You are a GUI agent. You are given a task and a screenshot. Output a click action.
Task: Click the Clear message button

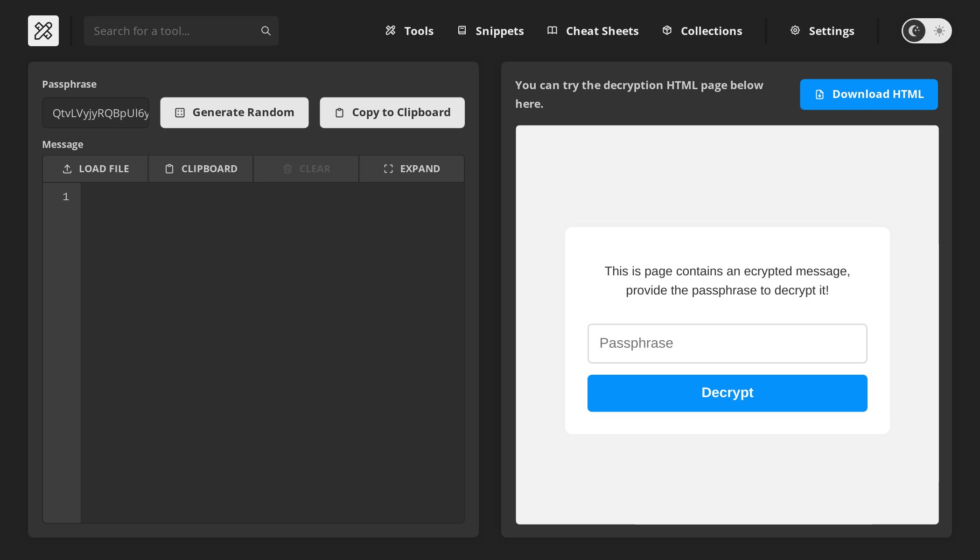pos(306,169)
